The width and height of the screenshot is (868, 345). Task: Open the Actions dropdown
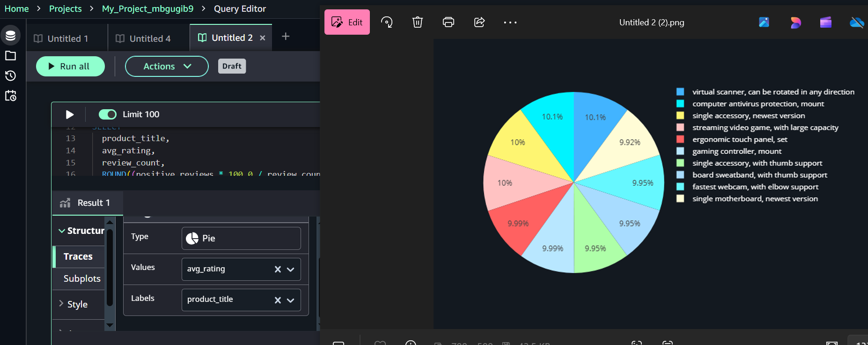[167, 66]
